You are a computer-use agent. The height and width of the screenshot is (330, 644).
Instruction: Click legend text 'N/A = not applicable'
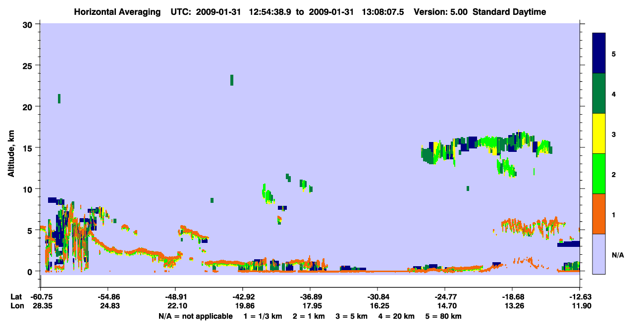tap(195, 316)
